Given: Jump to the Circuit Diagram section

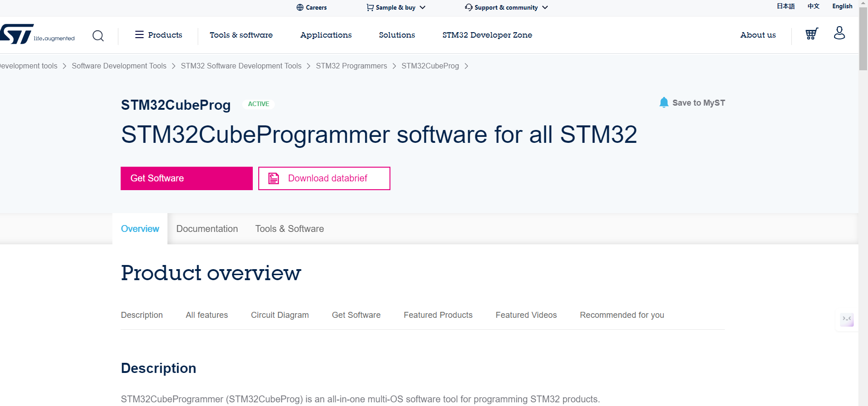Looking at the screenshot, I should click(280, 315).
